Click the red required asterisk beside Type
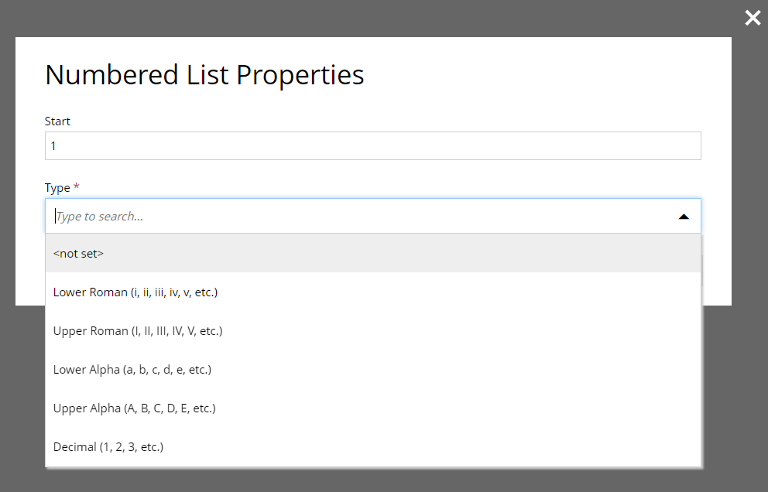This screenshot has height=492, width=768. click(76, 186)
